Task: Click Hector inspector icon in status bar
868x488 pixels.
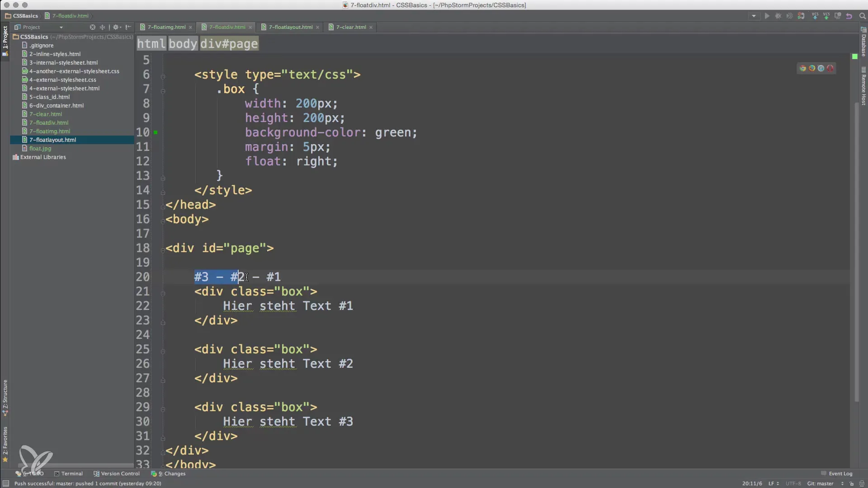Action: [x=862, y=483]
